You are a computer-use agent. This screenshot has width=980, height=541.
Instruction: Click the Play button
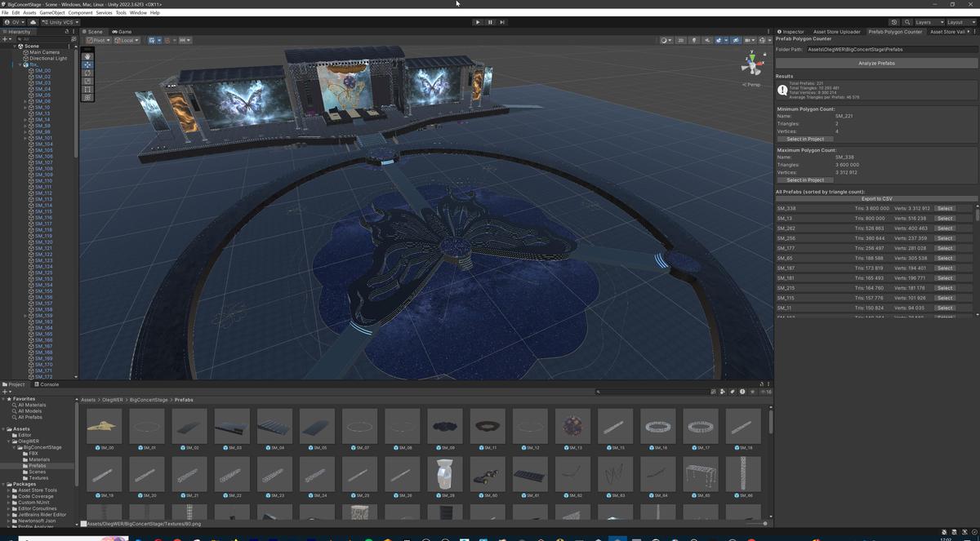[478, 22]
